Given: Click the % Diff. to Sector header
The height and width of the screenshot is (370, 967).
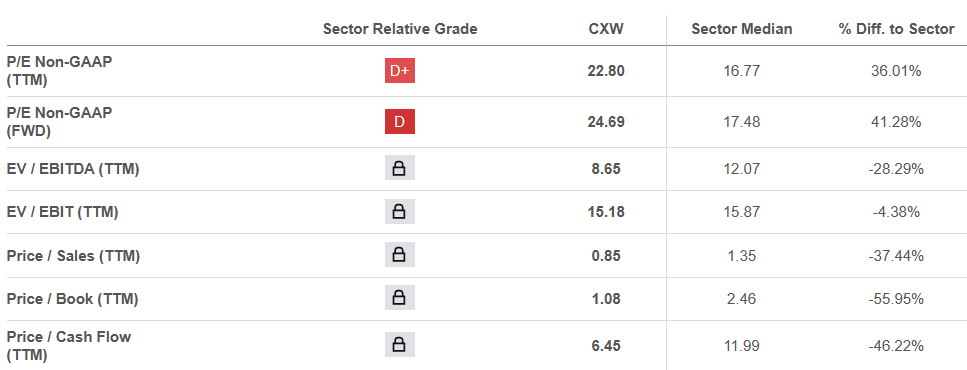Looking at the screenshot, I should 897,29.
